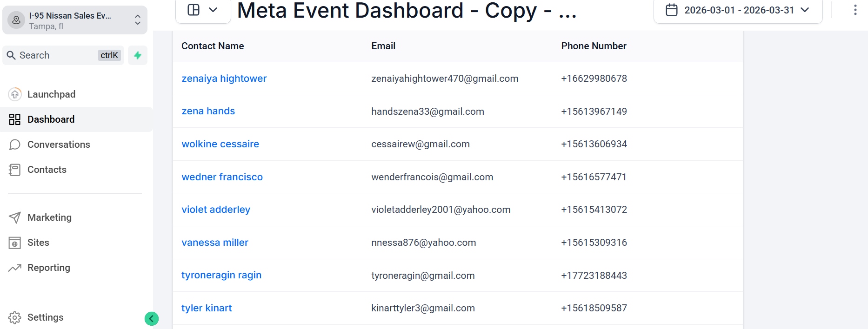The height and width of the screenshot is (329, 868).
Task: Open the I-95 Nissan Sales account switcher
Action: point(75,20)
